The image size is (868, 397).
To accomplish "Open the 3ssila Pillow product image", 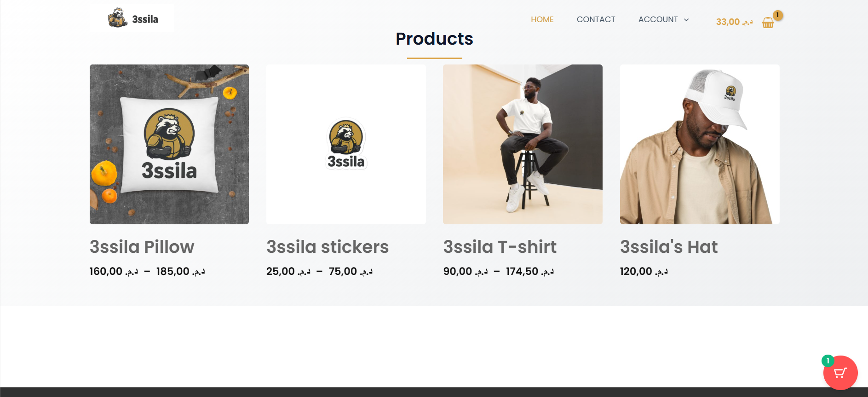I will pyautogui.click(x=169, y=144).
